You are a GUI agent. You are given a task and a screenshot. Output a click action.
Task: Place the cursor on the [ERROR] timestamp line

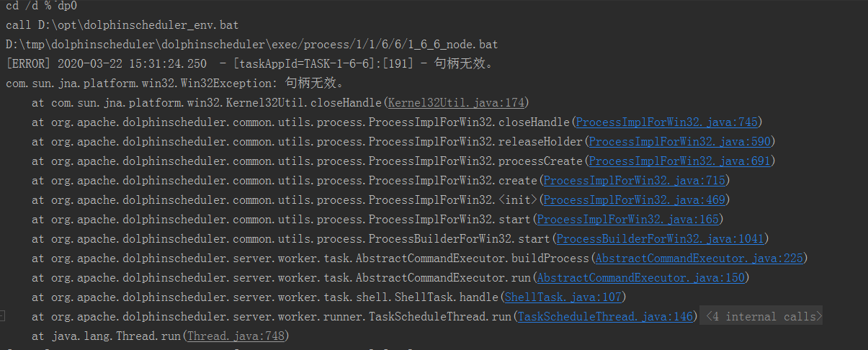(250, 63)
